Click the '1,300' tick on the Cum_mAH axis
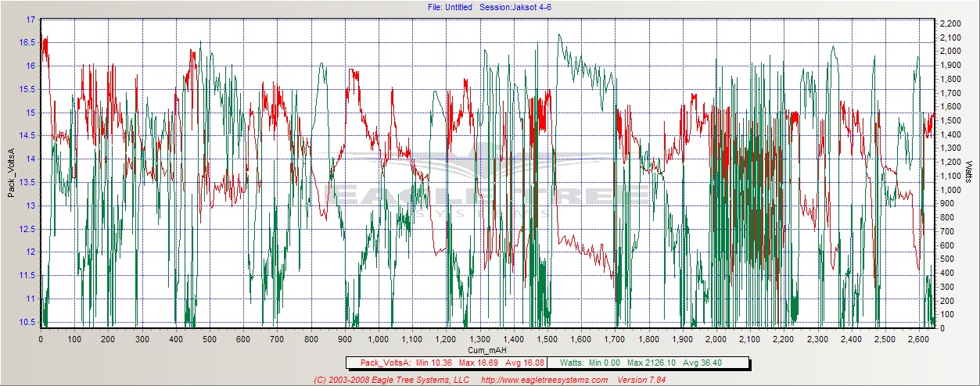 coord(479,340)
